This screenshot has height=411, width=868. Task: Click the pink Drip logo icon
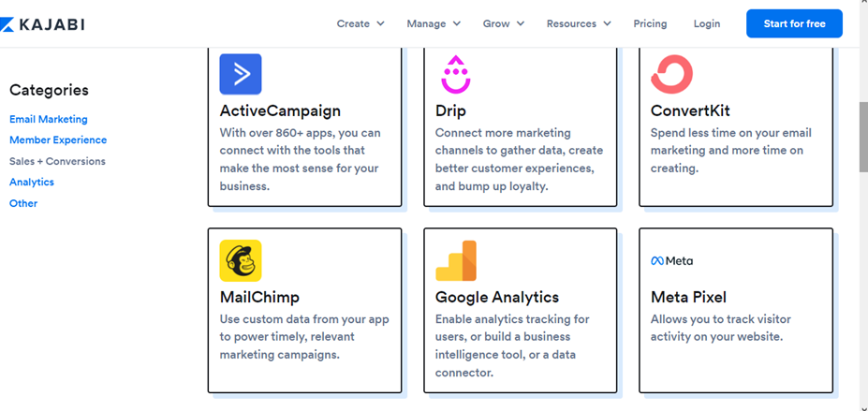click(456, 74)
